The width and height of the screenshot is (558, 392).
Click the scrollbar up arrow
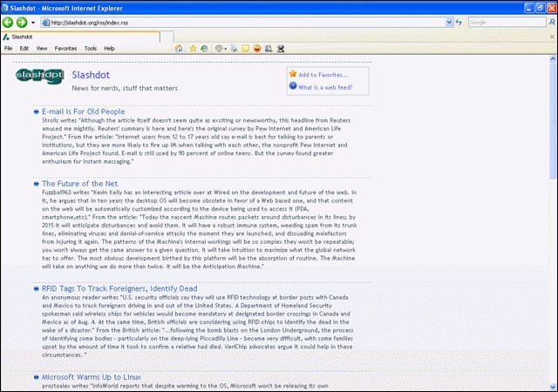coord(553,58)
